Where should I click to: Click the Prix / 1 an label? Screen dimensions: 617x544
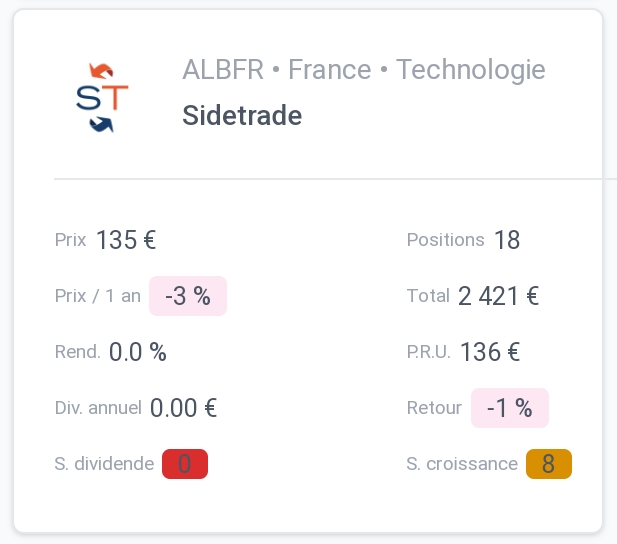pyautogui.click(x=98, y=296)
